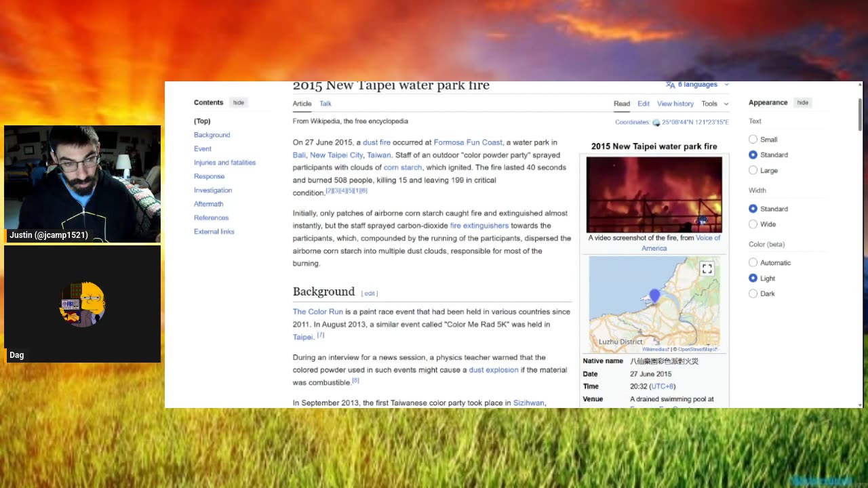868x488 pixels.
Task: Open the coordinates 25°08'44"N link
Action: [x=695, y=123]
